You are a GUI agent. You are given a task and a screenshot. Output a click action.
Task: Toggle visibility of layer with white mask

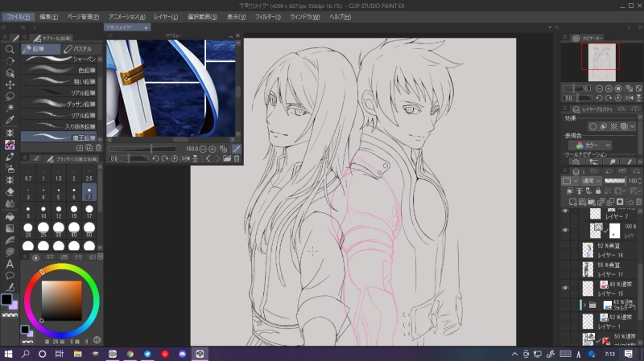(x=565, y=231)
